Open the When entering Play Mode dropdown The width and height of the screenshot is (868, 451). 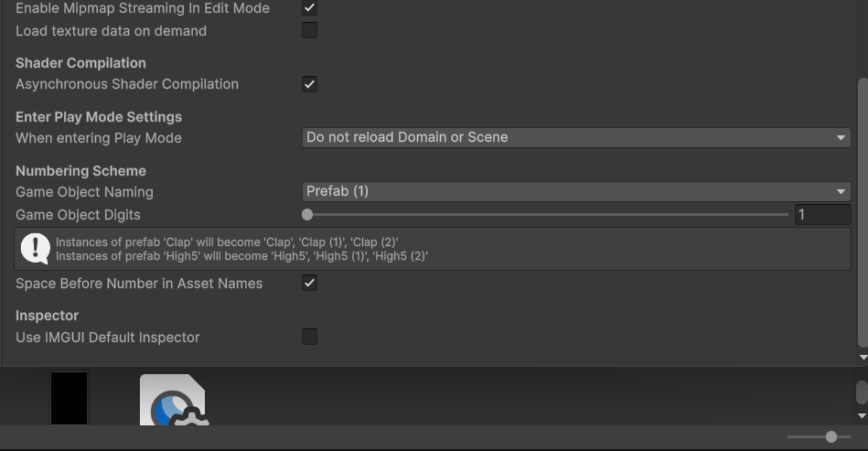pyautogui.click(x=576, y=137)
